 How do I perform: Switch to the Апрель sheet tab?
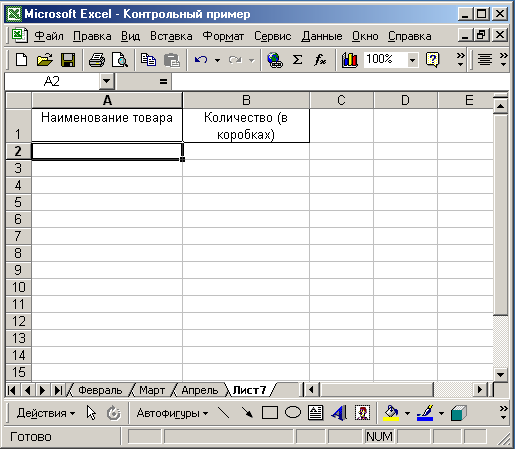[200, 390]
